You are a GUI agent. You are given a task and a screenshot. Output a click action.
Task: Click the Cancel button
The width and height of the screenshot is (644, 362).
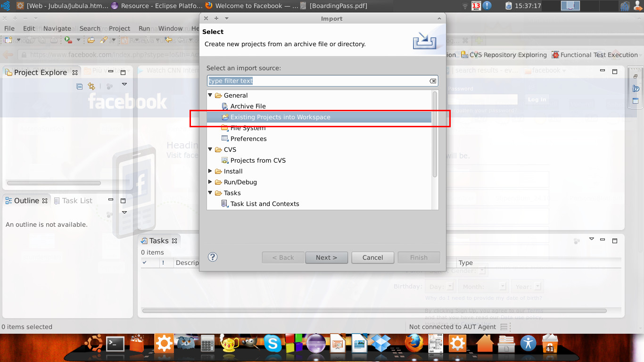pyautogui.click(x=372, y=257)
